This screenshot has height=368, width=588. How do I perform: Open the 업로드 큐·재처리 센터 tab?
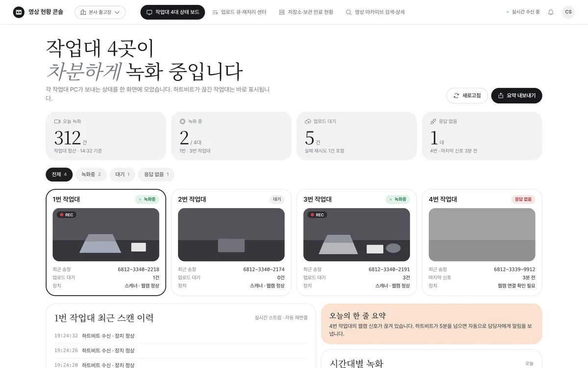(239, 12)
